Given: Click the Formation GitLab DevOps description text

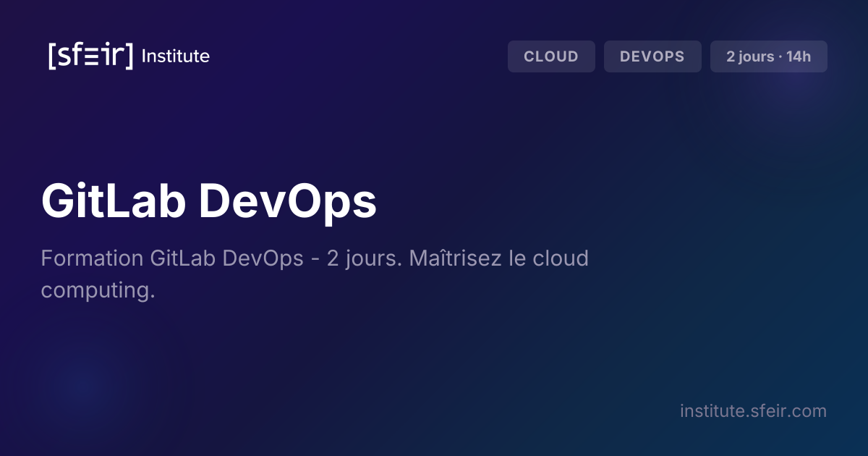Looking at the screenshot, I should click(x=315, y=274).
